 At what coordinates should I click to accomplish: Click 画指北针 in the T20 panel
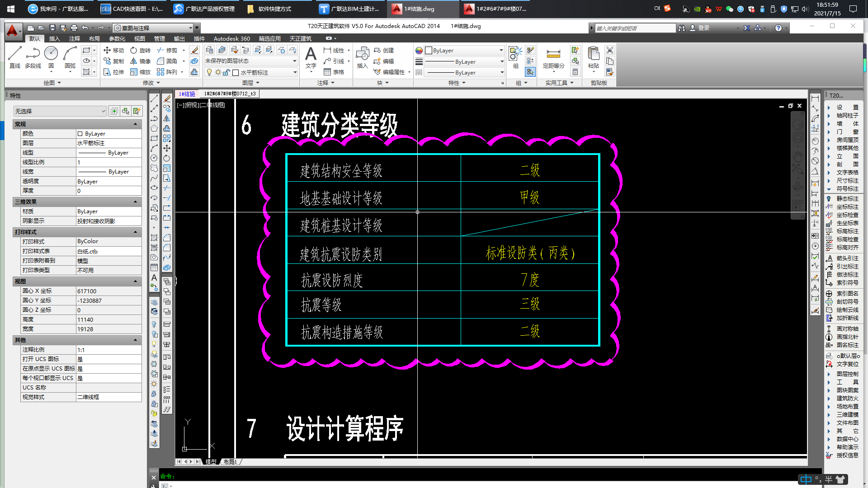tap(843, 337)
